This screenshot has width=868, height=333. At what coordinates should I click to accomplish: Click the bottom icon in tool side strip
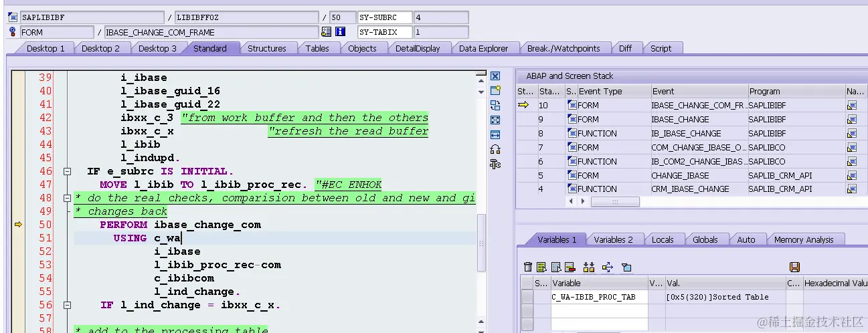tap(495, 164)
